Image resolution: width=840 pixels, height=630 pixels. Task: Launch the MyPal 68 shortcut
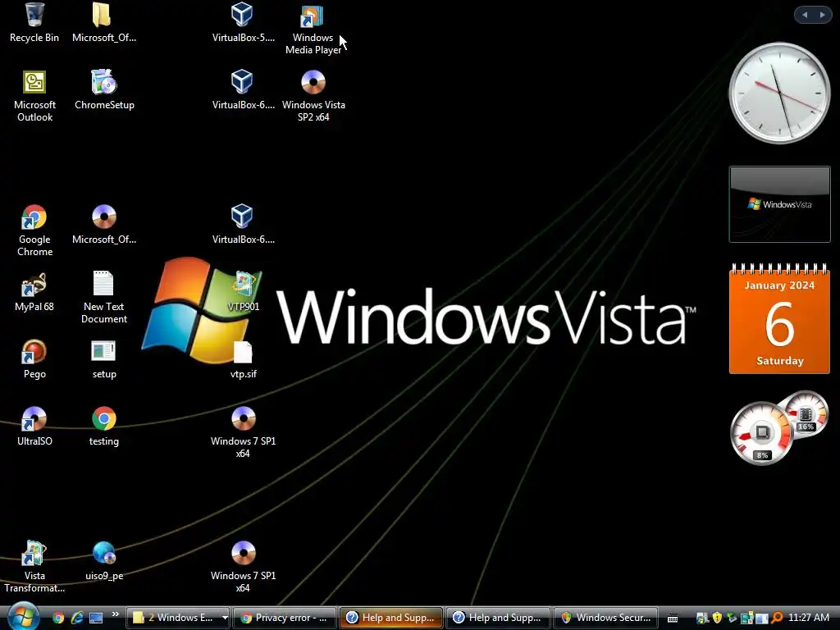tap(34, 292)
